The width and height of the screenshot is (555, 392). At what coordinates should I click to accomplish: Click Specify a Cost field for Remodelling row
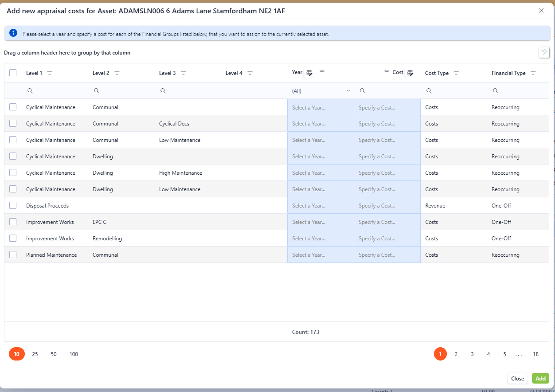(387, 239)
